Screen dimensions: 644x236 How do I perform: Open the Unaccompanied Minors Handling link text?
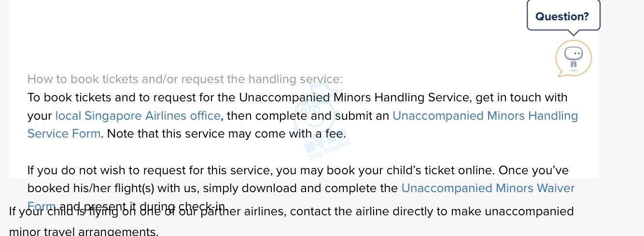pyautogui.click(x=485, y=116)
